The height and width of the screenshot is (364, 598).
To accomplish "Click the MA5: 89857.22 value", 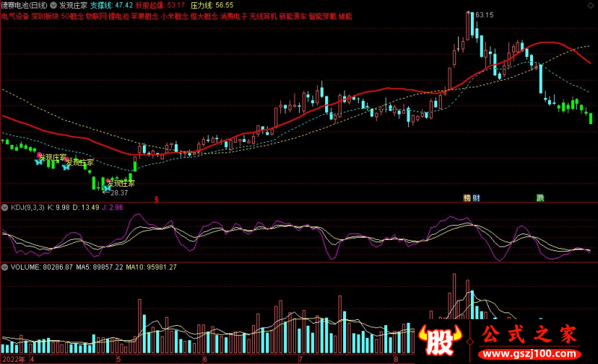I will (x=99, y=268).
